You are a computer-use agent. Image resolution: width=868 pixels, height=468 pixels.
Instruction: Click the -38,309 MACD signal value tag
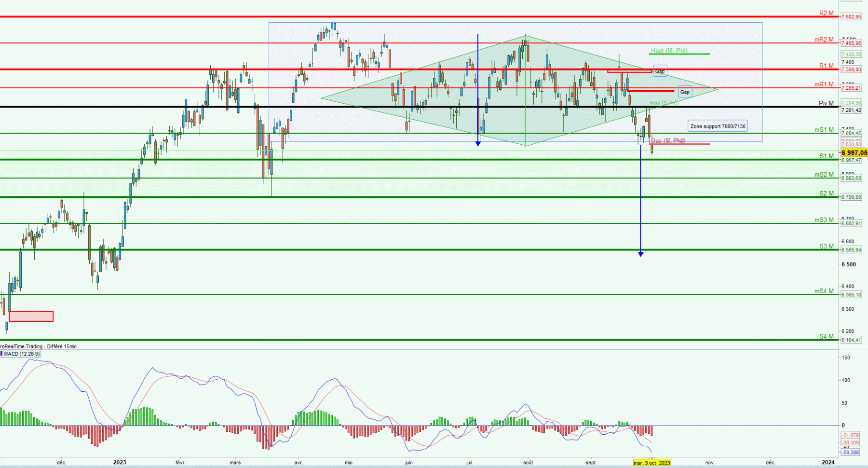point(850,442)
